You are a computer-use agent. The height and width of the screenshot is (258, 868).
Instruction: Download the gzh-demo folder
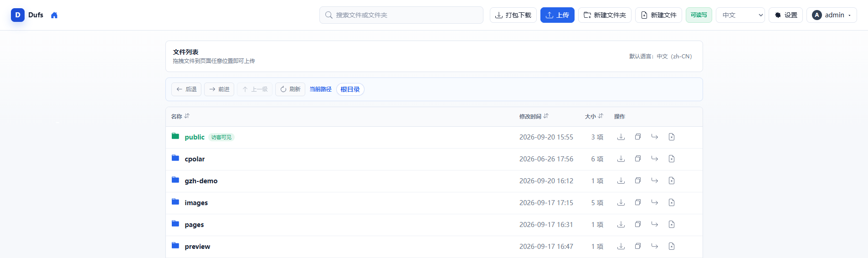pyautogui.click(x=621, y=181)
